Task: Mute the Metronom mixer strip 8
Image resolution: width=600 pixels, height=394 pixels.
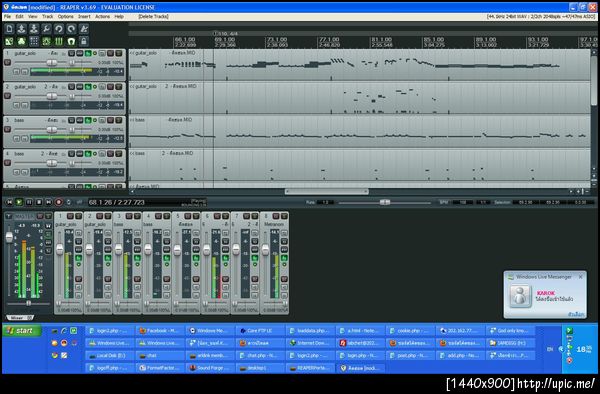Action: click(276, 217)
